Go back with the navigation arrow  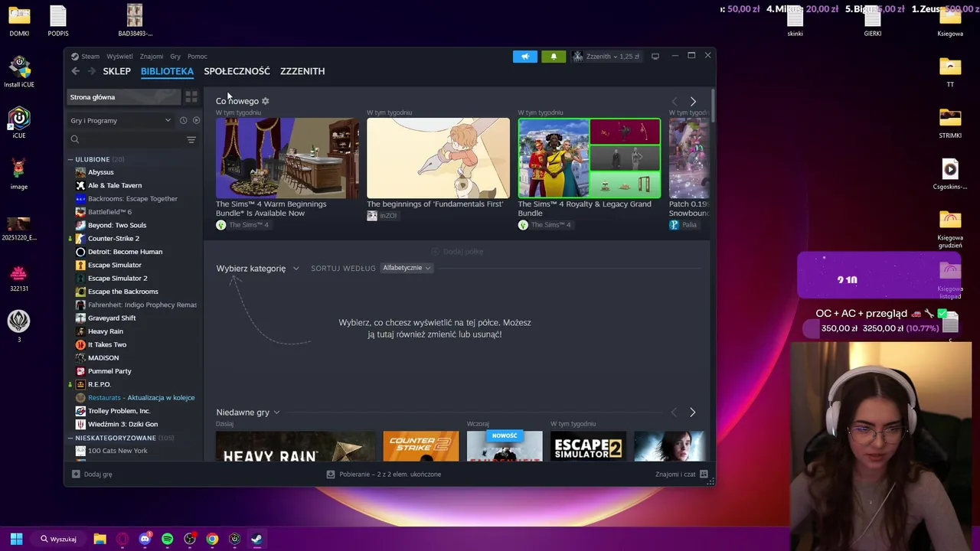click(x=75, y=71)
